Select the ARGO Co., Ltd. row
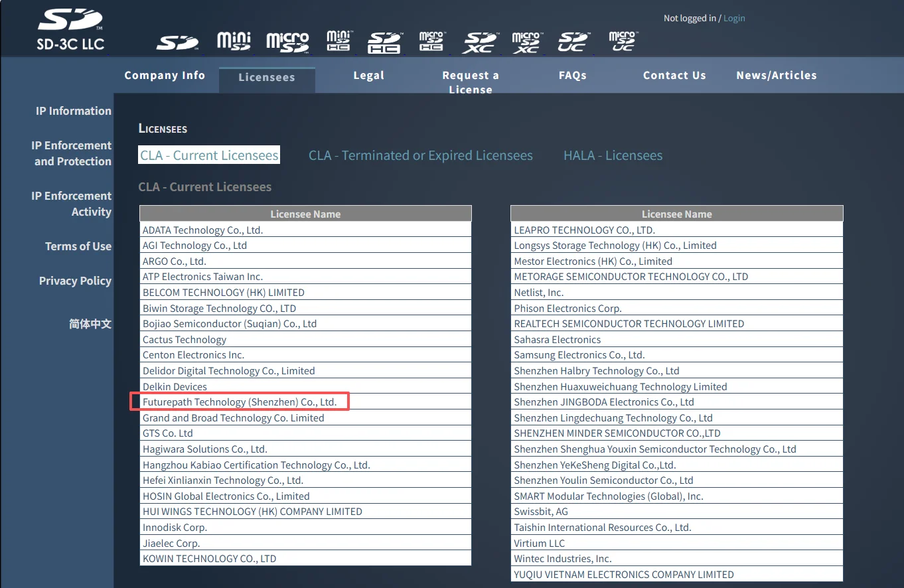The image size is (904, 588). (x=305, y=261)
